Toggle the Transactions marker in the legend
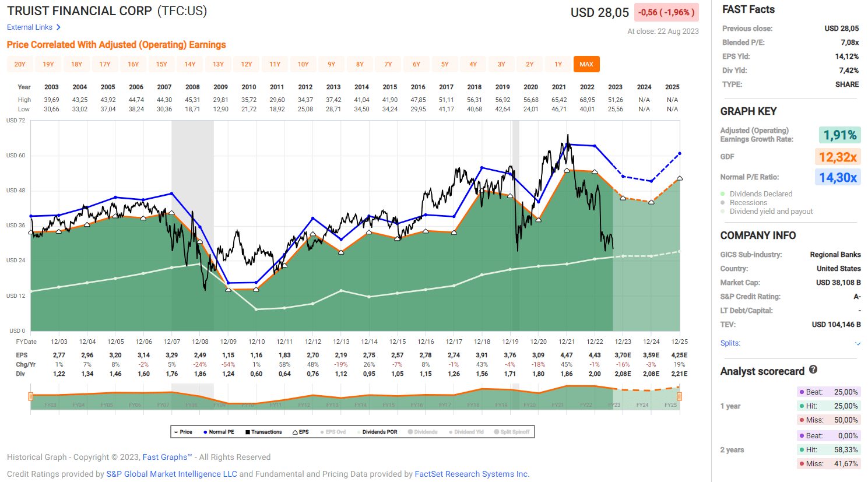This screenshot has height=482, width=868. pyautogui.click(x=265, y=431)
